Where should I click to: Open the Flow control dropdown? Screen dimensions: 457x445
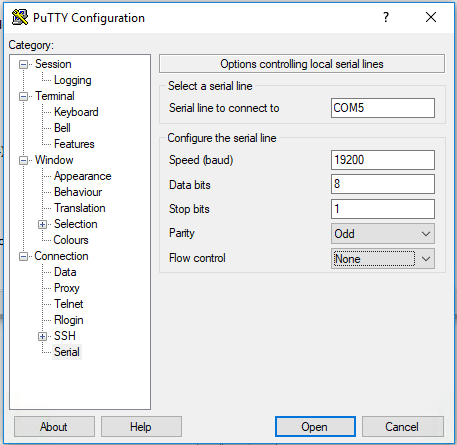(383, 259)
